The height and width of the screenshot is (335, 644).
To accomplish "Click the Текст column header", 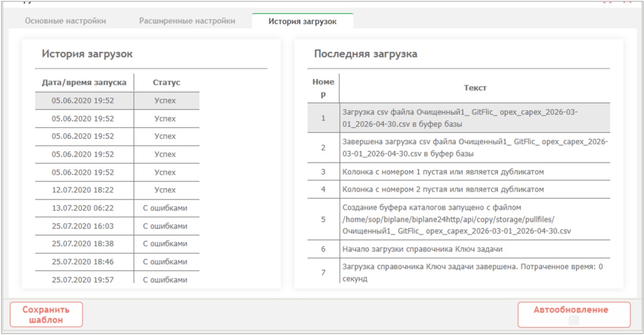I will coord(475,88).
